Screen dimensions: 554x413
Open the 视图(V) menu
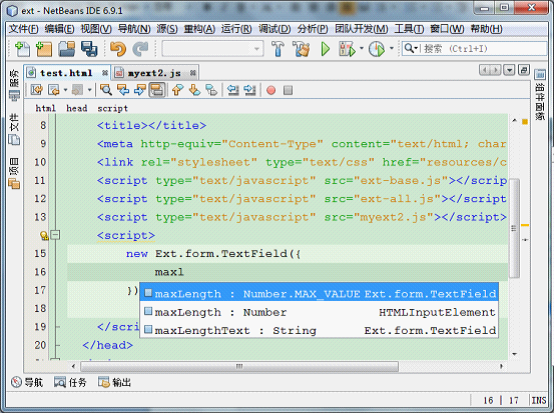[x=96, y=29]
